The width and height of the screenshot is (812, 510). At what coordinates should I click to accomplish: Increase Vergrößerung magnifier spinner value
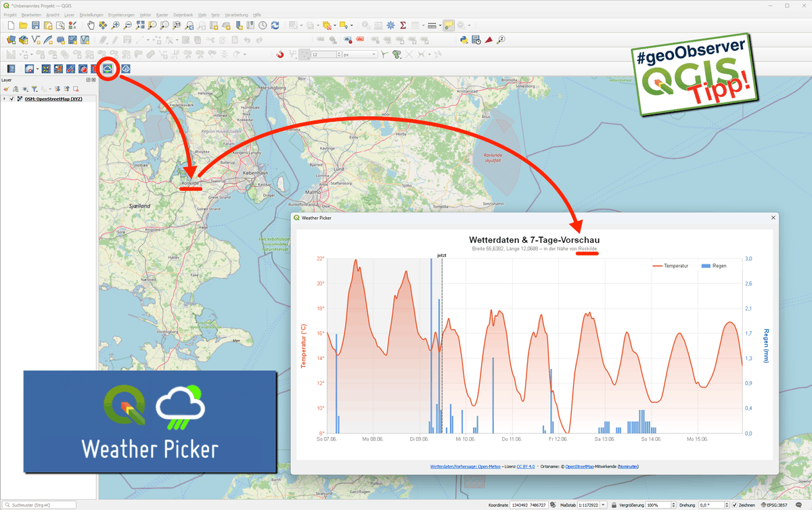click(x=674, y=503)
